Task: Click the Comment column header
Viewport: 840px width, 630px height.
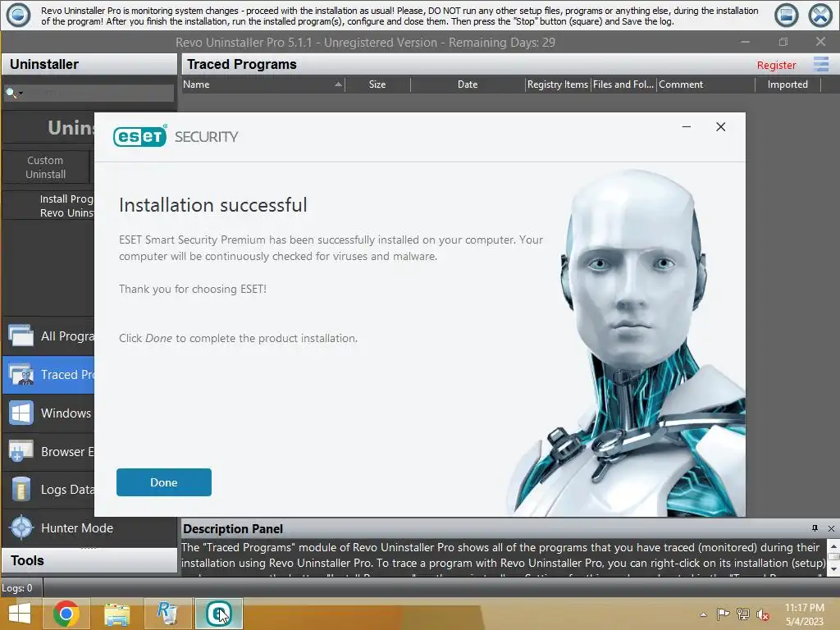Action: [705, 84]
